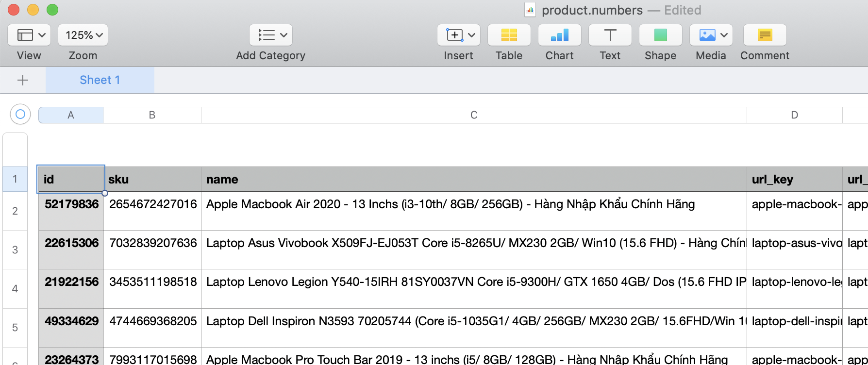Click the Add Category list icon
The width and height of the screenshot is (868, 365).
click(x=271, y=35)
